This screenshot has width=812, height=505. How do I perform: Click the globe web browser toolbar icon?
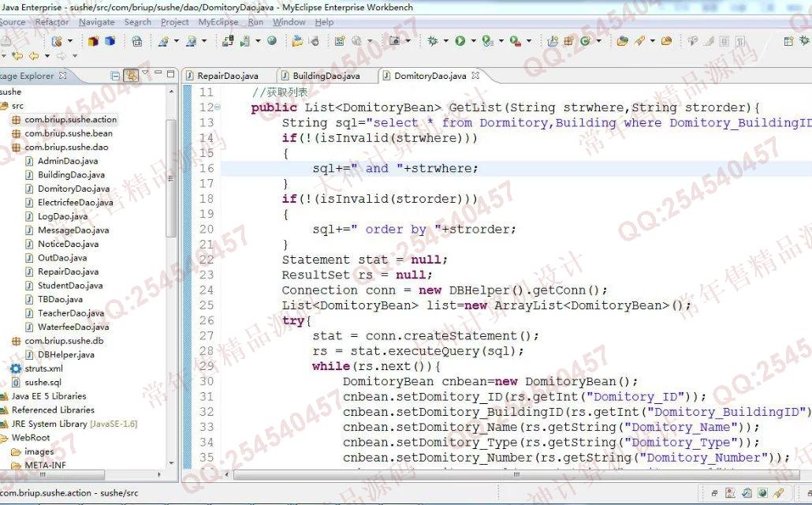(272, 41)
